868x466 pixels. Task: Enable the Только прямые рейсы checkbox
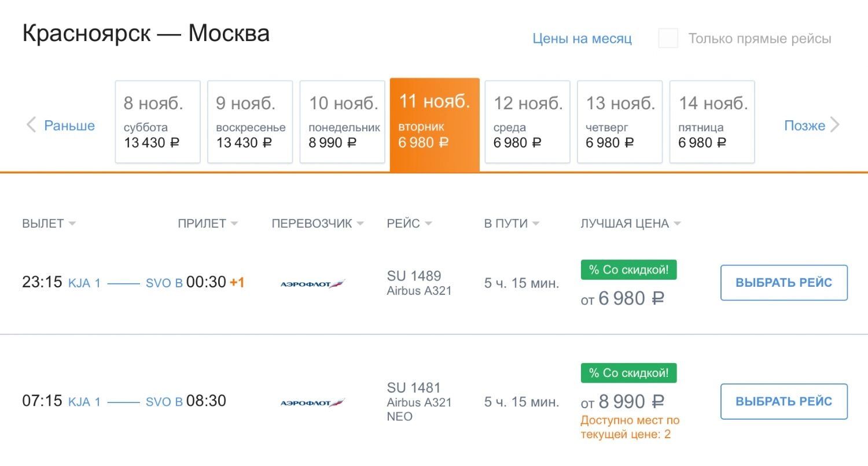[x=668, y=39]
